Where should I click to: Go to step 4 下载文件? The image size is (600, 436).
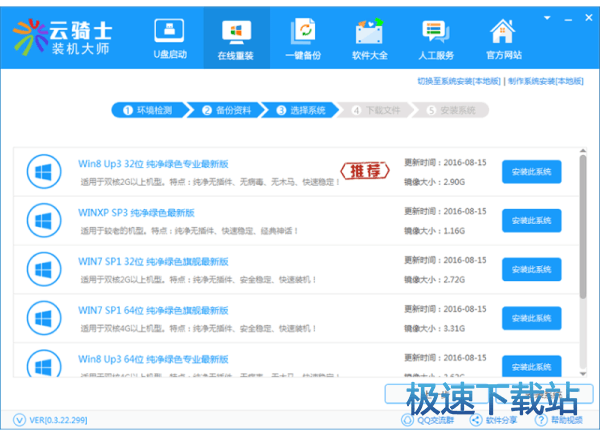376,110
